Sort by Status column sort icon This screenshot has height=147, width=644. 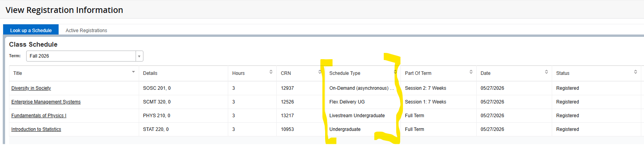[x=635, y=72]
